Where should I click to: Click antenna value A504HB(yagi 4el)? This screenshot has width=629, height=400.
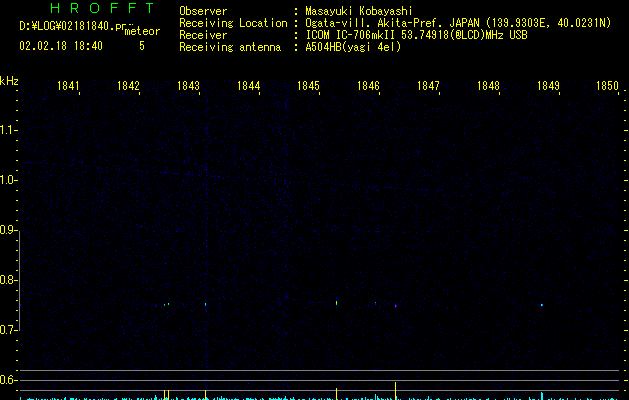(353, 47)
